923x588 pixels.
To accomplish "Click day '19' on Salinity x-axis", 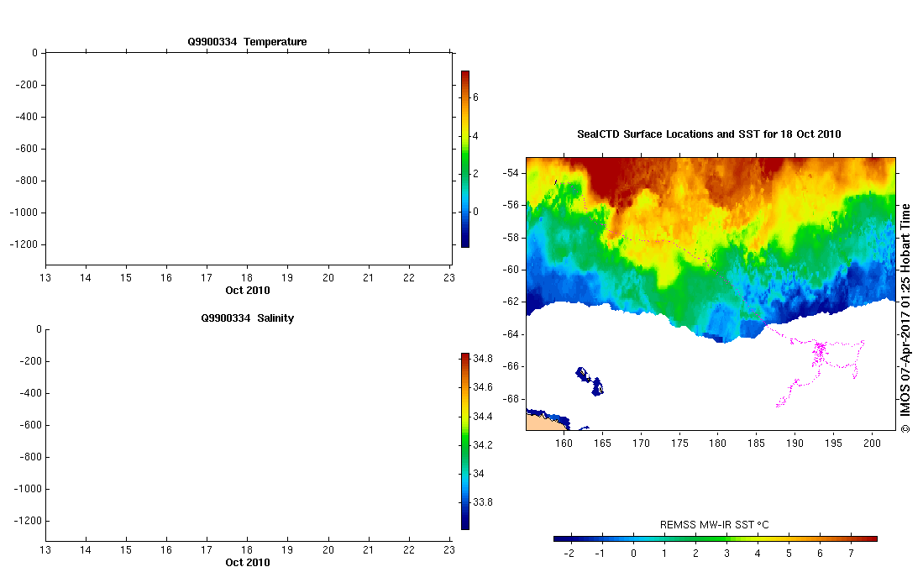I will [x=287, y=549].
